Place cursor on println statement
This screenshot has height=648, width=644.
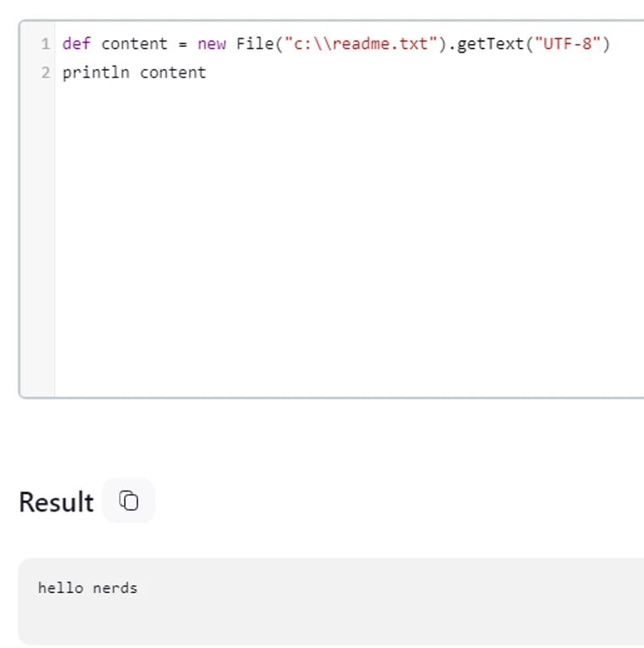[x=96, y=72]
